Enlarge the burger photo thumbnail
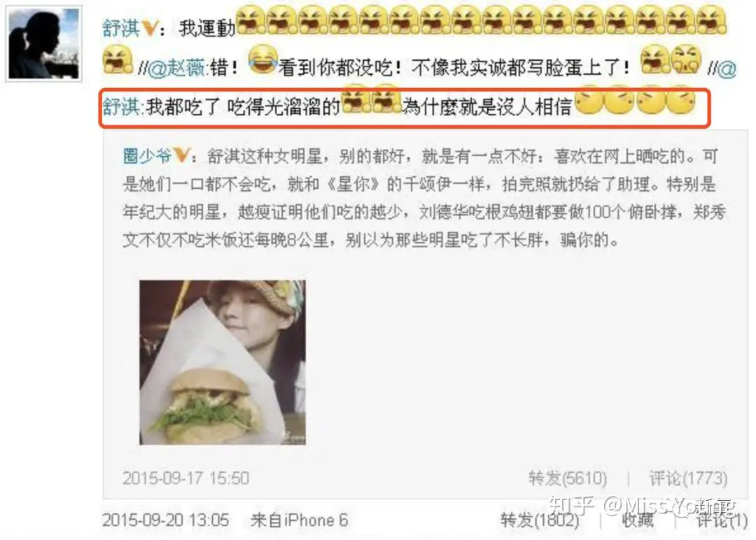This screenshot has width=756, height=540. tap(223, 362)
